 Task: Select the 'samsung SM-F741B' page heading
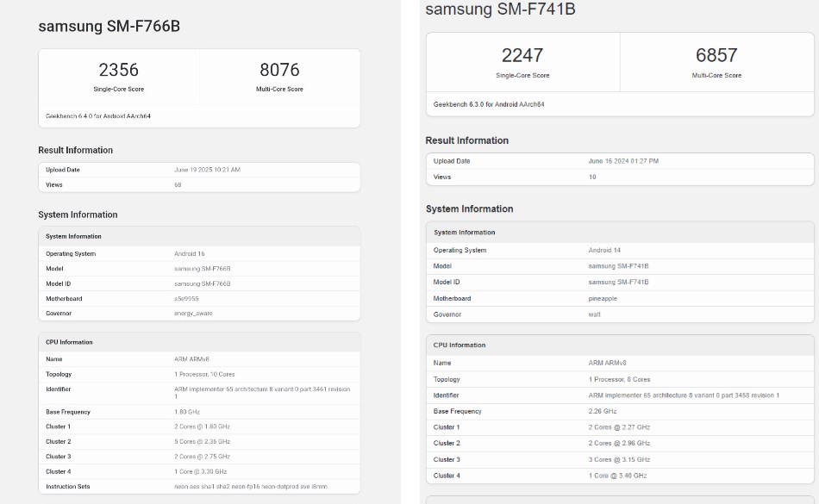(x=500, y=9)
